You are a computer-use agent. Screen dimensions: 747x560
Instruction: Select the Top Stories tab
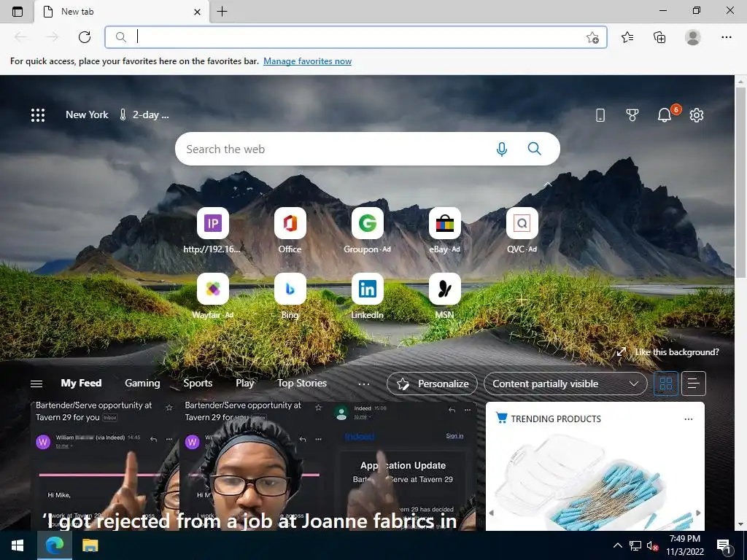point(302,383)
